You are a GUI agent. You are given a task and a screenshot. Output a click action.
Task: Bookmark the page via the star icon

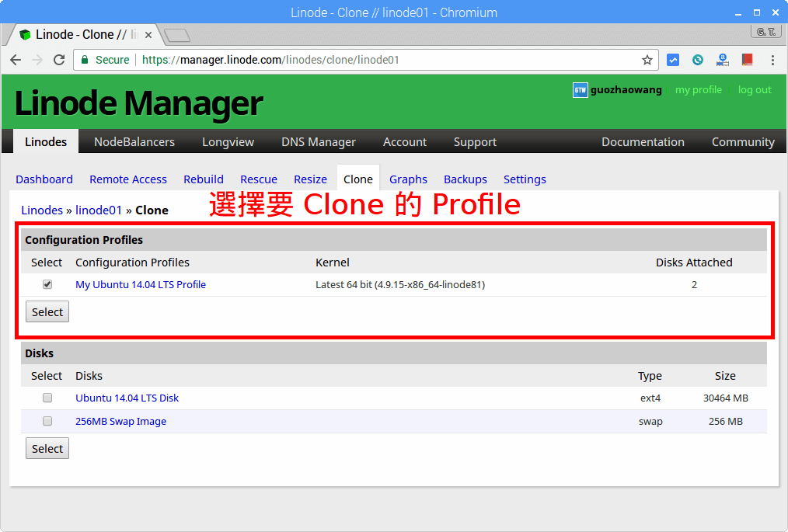pos(647,59)
